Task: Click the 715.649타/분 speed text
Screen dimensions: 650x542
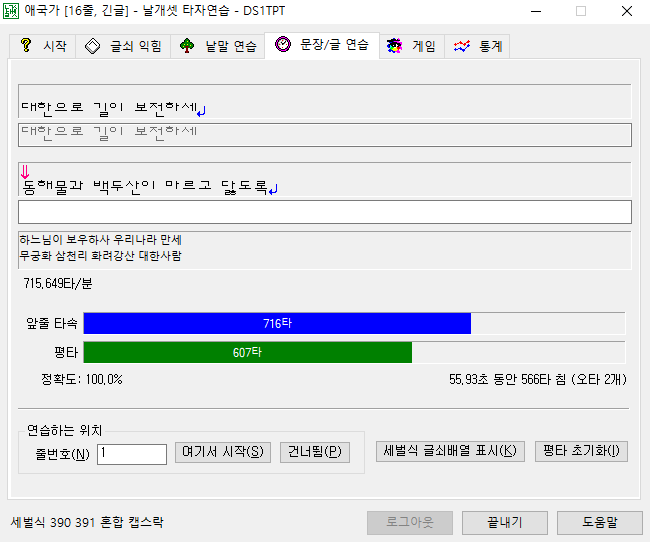Action: click(58, 284)
